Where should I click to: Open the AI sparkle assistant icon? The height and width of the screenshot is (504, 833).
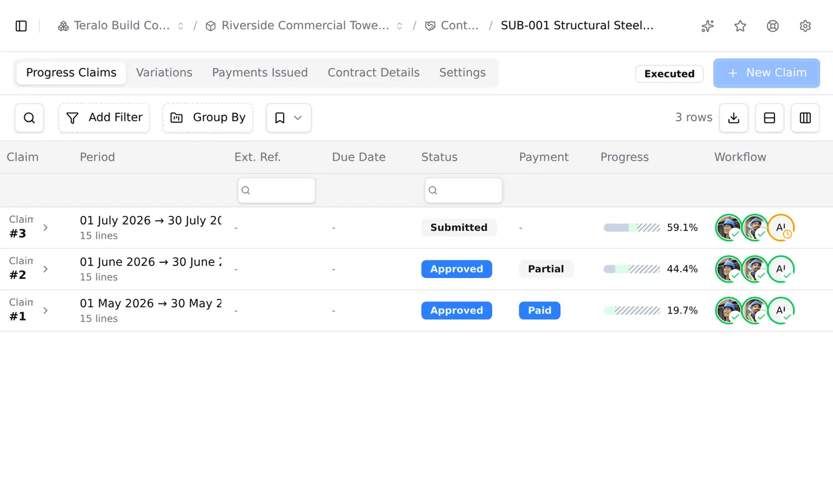pos(707,26)
